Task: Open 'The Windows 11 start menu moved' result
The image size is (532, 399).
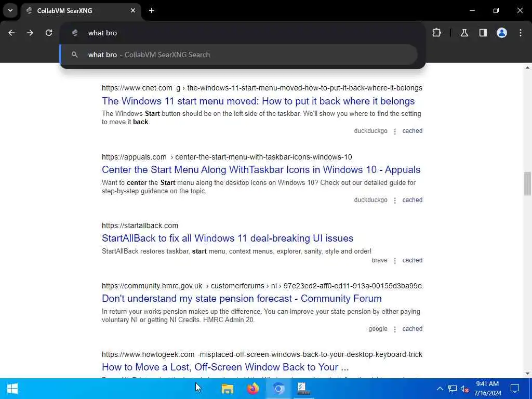Action: tap(258, 101)
